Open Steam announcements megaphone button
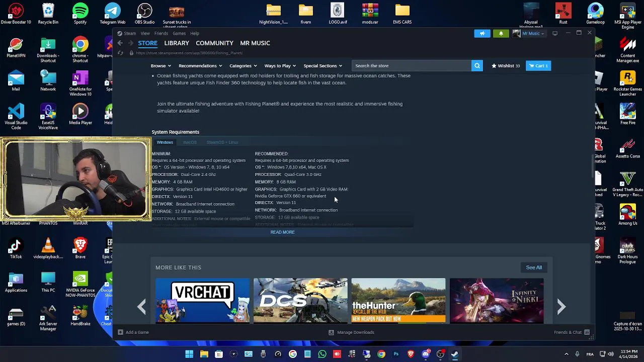This screenshot has height=362, width=644. pos(482,33)
